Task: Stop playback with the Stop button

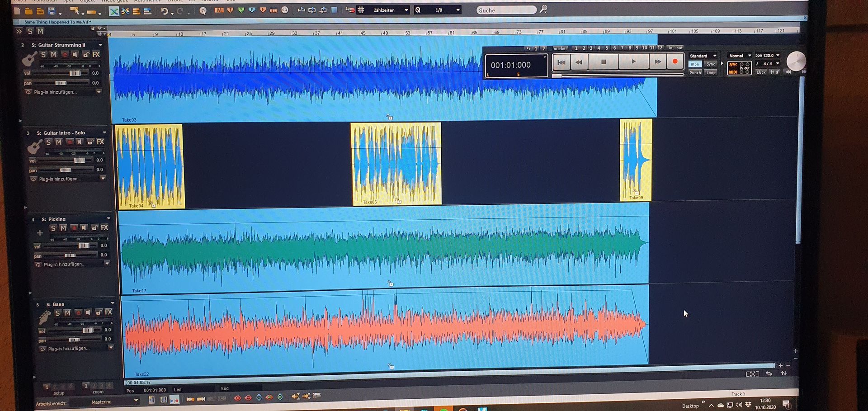Action: click(603, 62)
